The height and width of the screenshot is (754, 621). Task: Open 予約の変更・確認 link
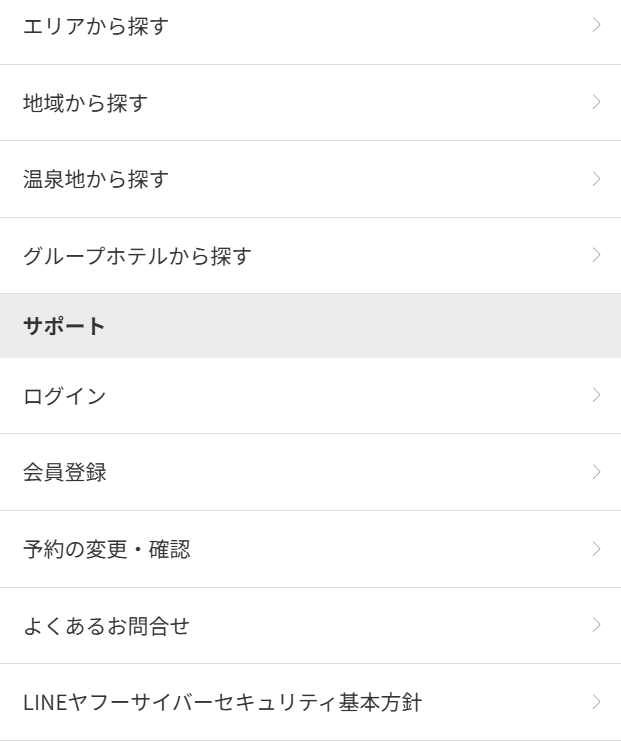[x=310, y=549]
